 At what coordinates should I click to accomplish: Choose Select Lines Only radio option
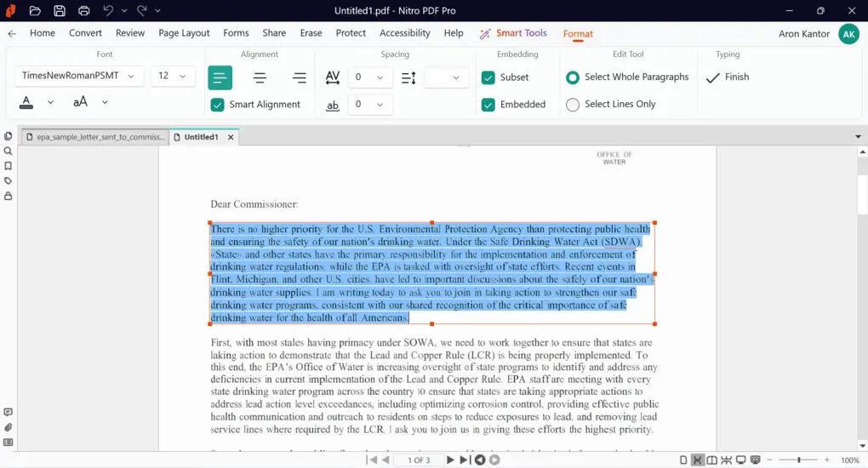click(x=573, y=104)
